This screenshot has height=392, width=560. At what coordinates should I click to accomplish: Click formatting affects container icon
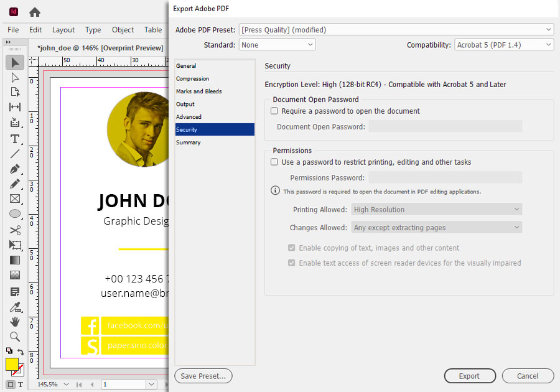[x=11, y=385]
